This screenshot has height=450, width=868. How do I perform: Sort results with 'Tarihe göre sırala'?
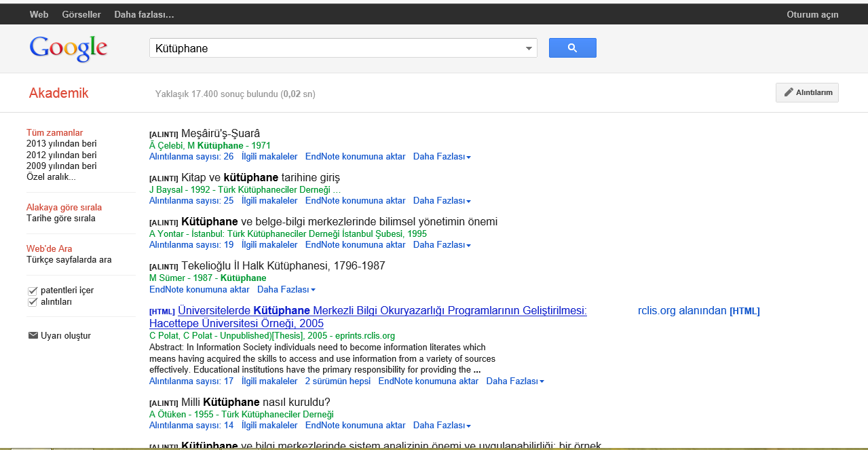pos(61,219)
